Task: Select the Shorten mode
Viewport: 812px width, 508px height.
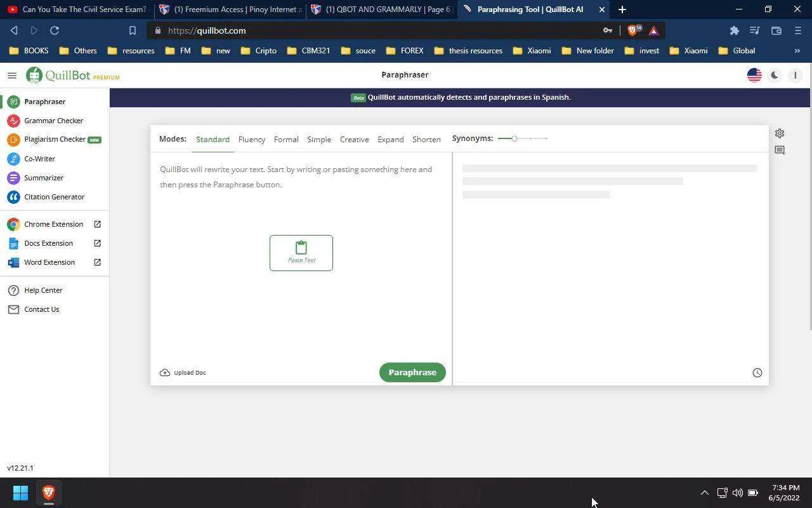Action: 426,140
